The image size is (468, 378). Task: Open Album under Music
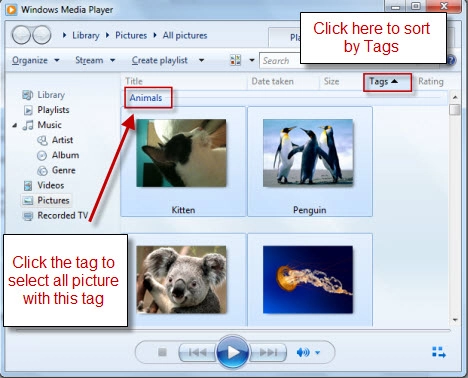click(x=65, y=155)
